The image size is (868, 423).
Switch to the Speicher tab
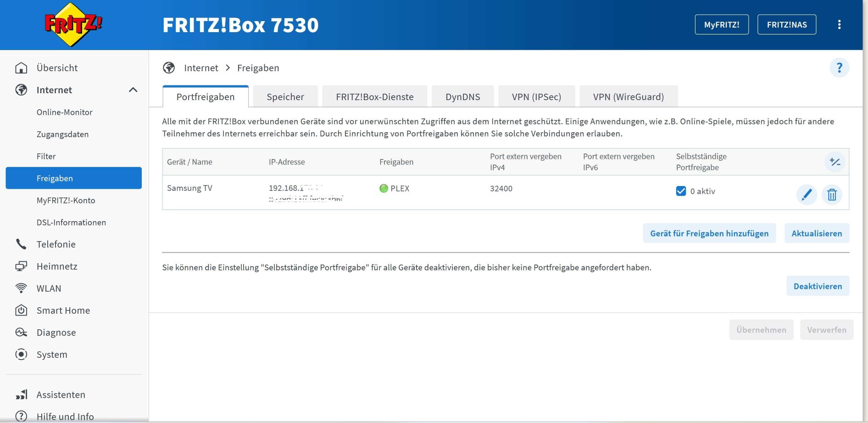285,97
